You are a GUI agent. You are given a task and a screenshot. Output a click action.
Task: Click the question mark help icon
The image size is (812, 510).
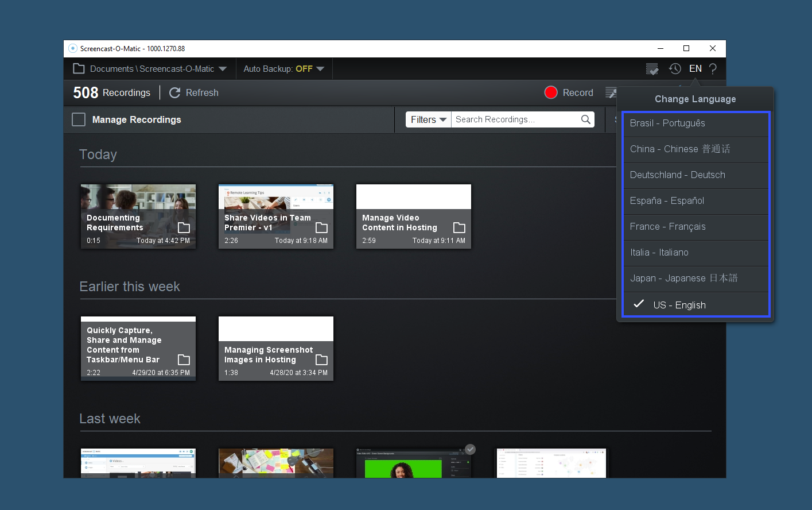coord(713,69)
